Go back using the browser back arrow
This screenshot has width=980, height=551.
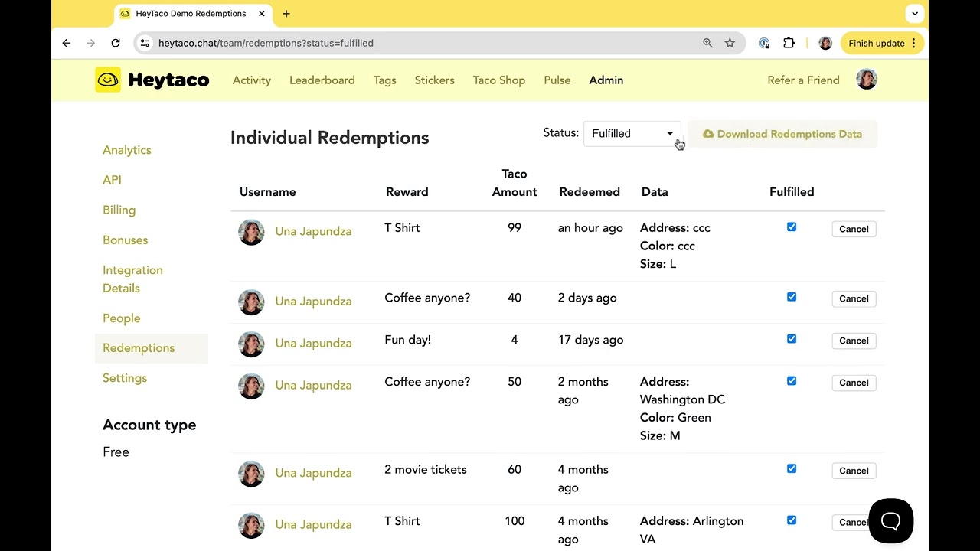pyautogui.click(x=67, y=44)
